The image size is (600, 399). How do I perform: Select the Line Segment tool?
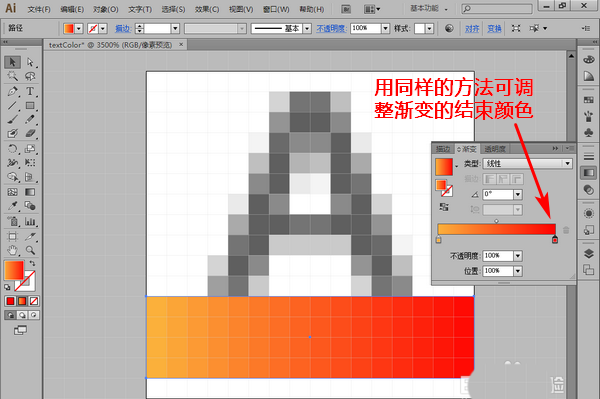tap(12, 106)
